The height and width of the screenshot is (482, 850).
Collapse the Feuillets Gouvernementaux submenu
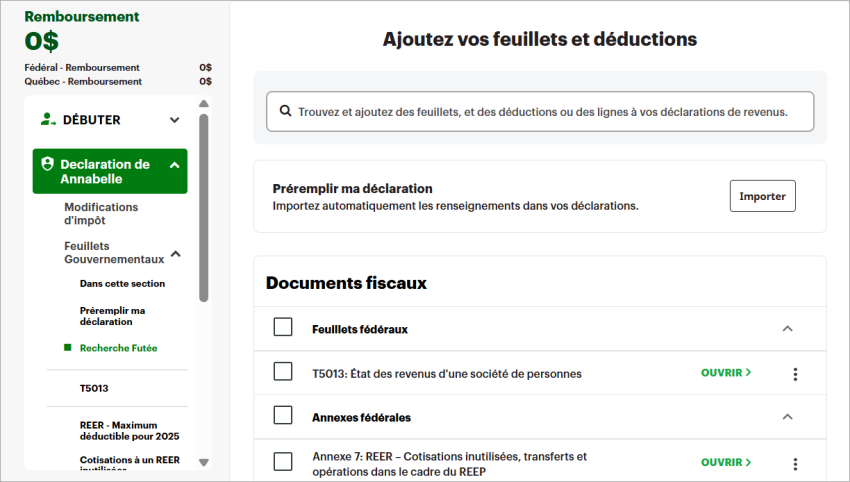pyautogui.click(x=175, y=254)
